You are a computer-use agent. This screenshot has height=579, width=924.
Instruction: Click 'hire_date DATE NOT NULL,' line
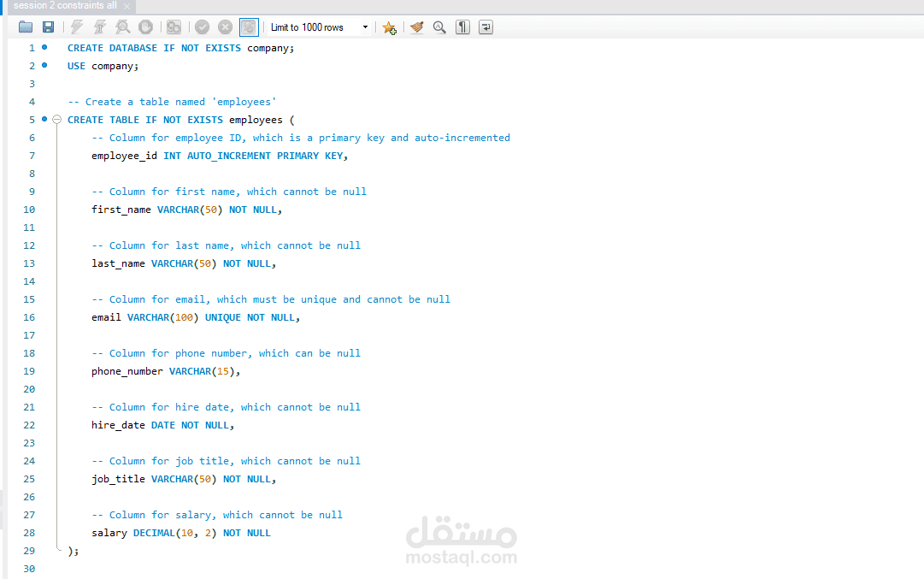(162, 425)
